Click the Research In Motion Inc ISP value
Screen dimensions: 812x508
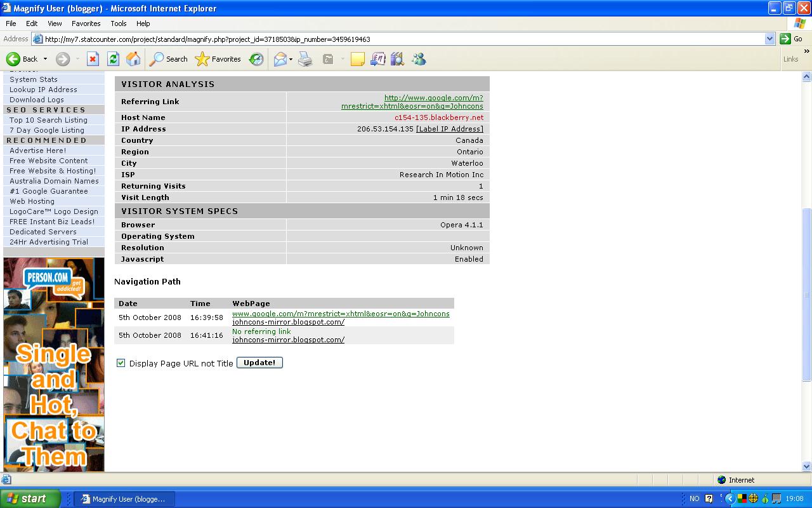tap(442, 175)
